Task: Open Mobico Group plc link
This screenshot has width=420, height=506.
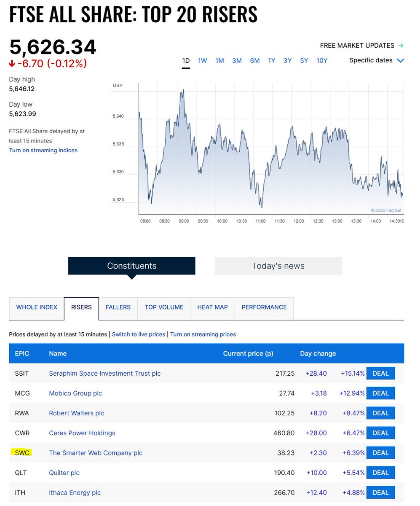Action: [75, 393]
